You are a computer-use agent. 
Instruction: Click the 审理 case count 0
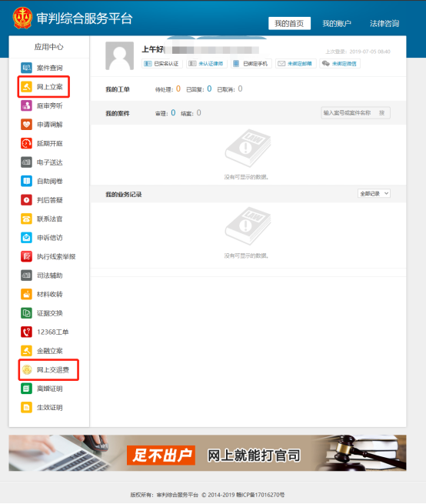pyautogui.click(x=173, y=113)
